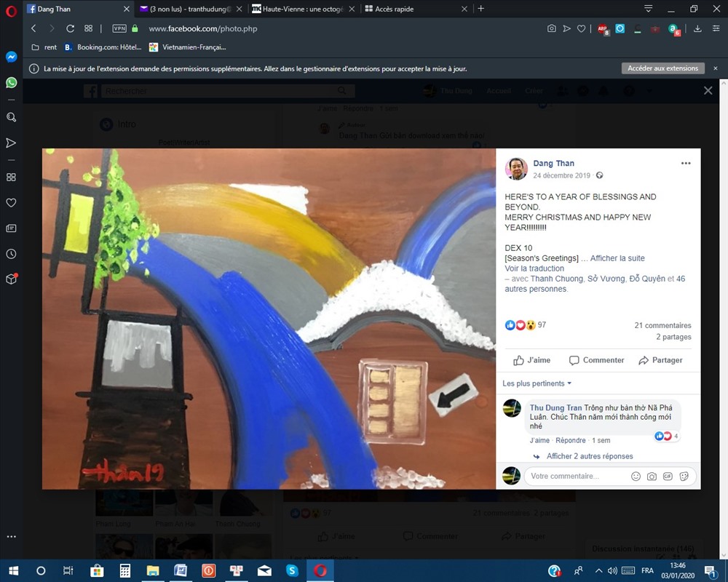The width and height of the screenshot is (728, 582).
Task: Click the address bar URL
Action: coord(203,28)
